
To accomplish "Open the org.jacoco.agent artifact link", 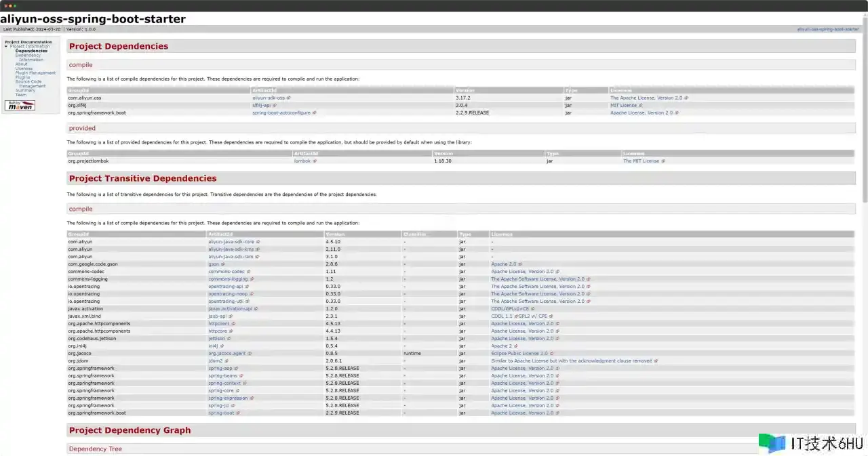I will click(229, 353).
